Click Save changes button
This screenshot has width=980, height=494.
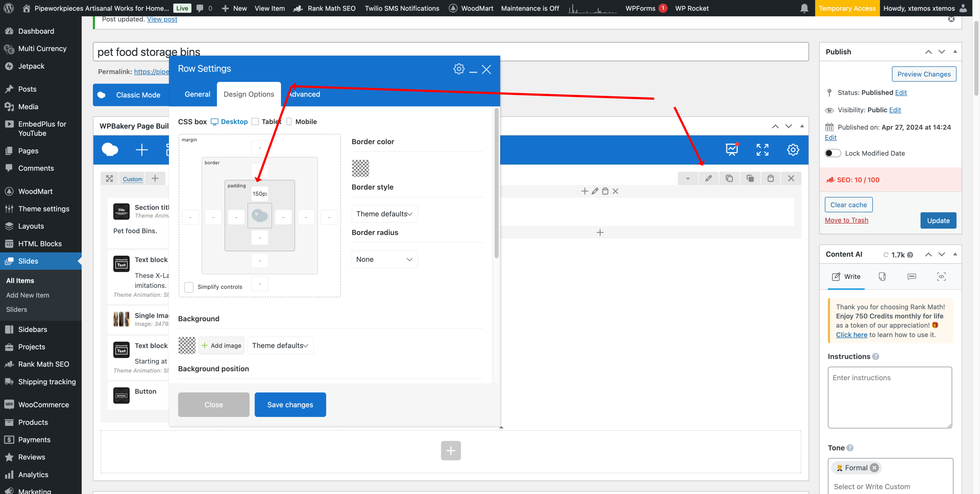pyautogui.click(x=290, y=405)
